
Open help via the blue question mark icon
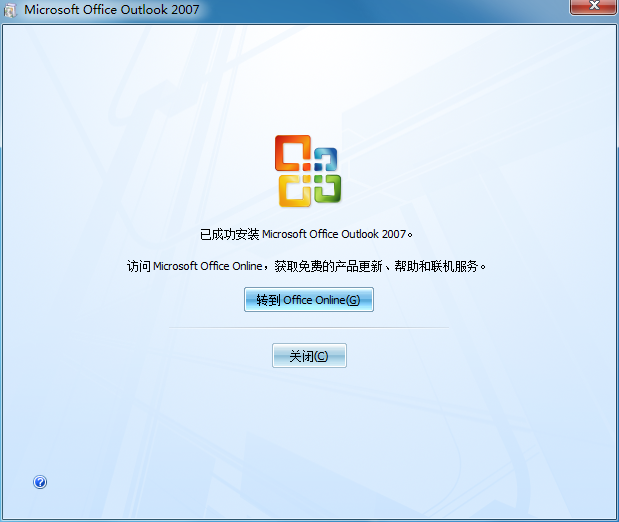[40, 482]
